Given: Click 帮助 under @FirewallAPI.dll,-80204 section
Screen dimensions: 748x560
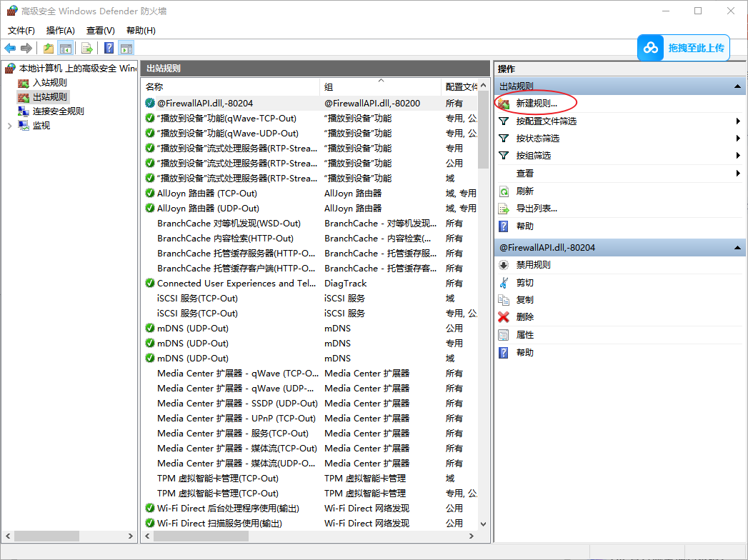Looking at the screenshot, I should coord(525,353).
